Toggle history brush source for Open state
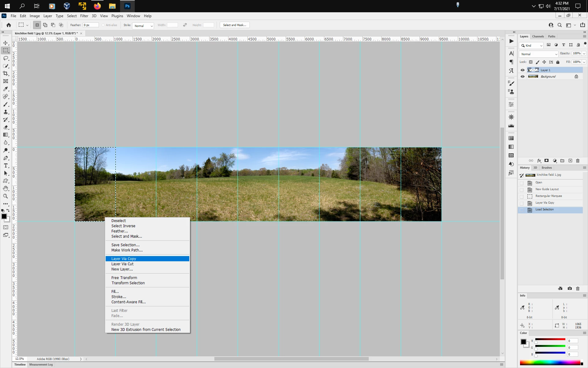Image resolution: width=588 pixels, height=368 pixels. pos(522,183)
